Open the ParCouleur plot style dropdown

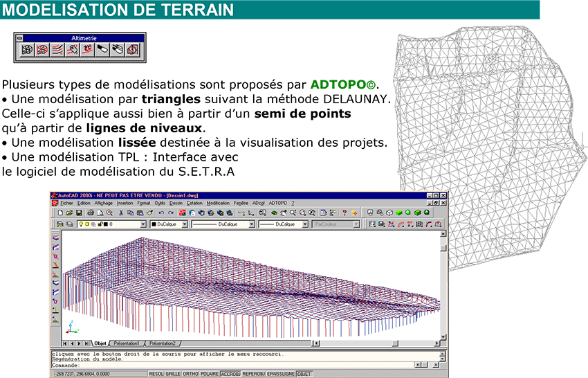(x=356, y=224)
